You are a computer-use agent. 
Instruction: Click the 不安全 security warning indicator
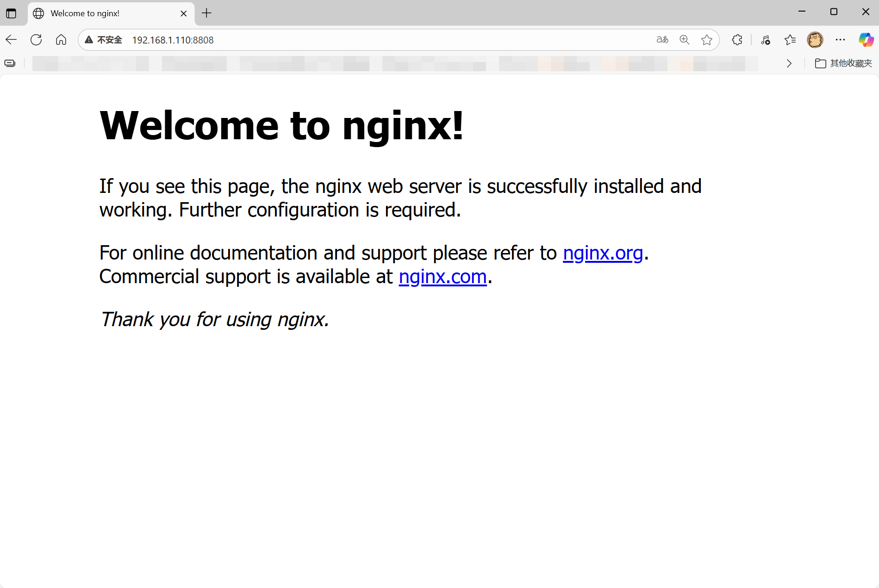click(x=104, y=40)
